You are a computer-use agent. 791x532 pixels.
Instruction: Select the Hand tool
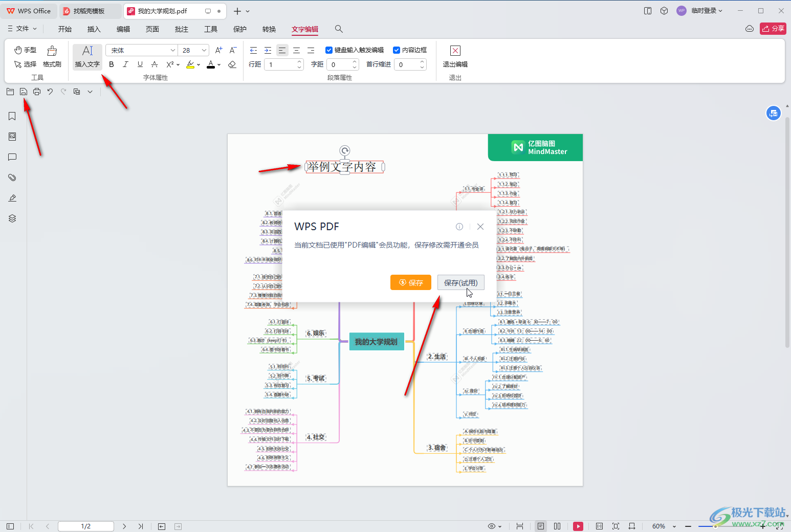25,50
